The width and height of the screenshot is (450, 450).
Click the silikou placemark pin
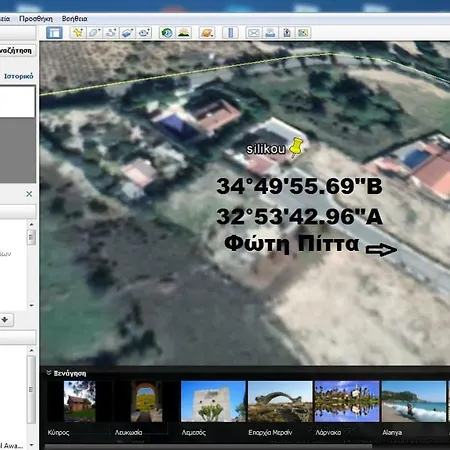(x=296, y=148)
